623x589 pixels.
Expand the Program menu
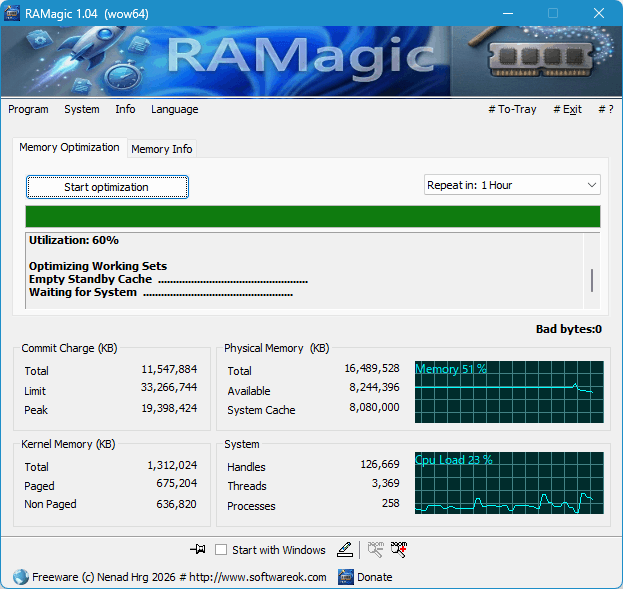(x=28, y=109)
